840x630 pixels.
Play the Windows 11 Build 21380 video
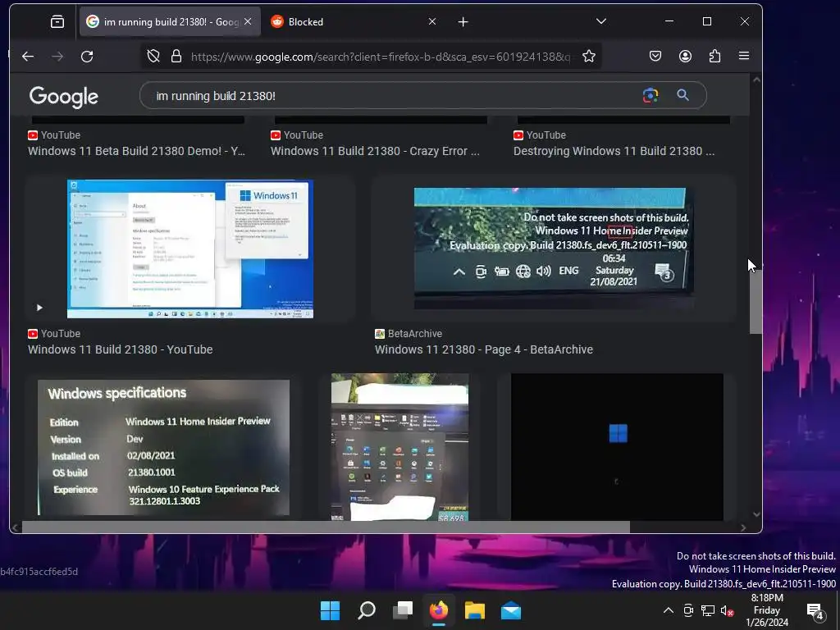pyautogui.click(x=39, y=308)
